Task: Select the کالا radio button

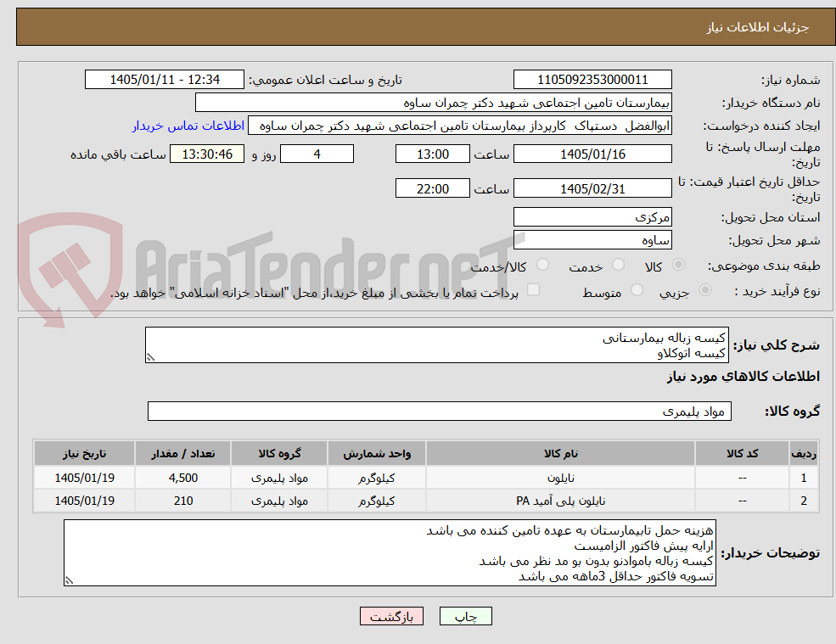Action: point(679,265)
